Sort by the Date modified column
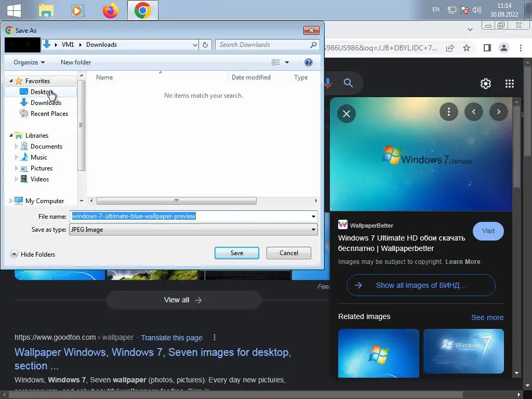 tap(251, 77)
